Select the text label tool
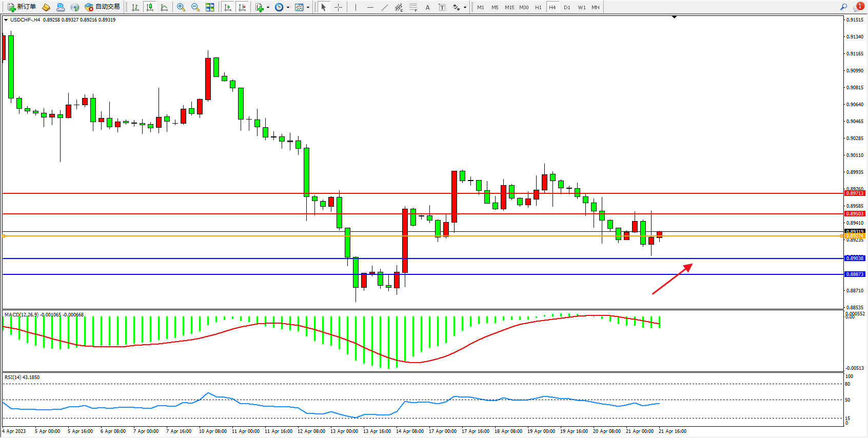868x438 pixels. pos(428,7)
